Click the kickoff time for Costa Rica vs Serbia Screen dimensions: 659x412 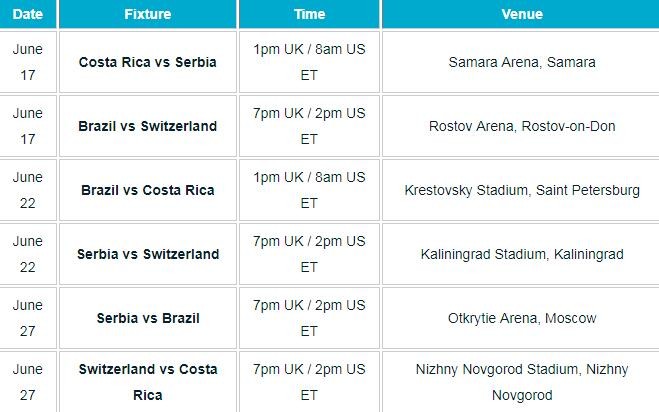[309, 62]
